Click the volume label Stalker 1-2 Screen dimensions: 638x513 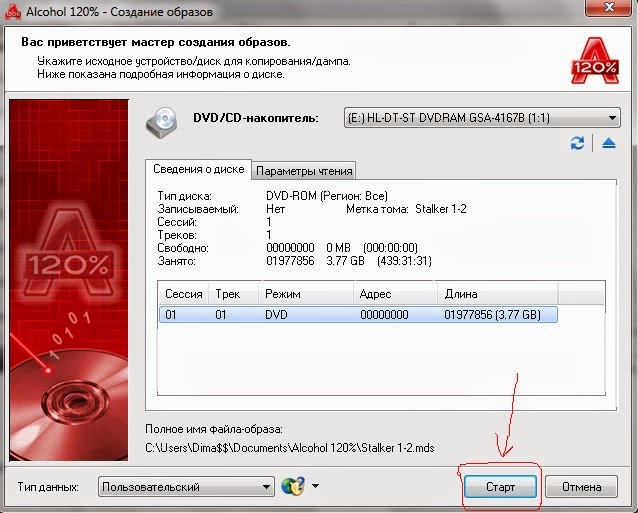pos(441,209)
